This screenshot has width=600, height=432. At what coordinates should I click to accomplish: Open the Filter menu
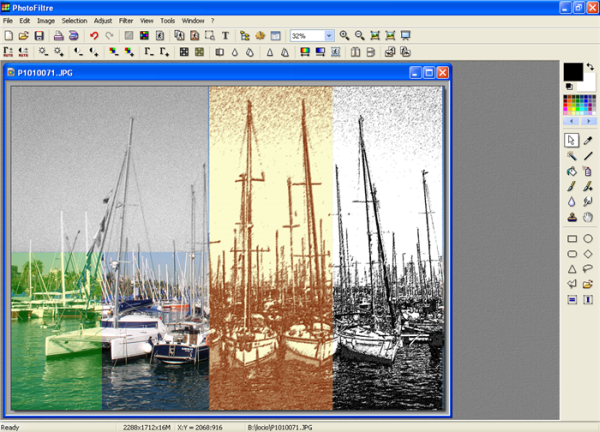pyautogui.click(x=126, y=21)
